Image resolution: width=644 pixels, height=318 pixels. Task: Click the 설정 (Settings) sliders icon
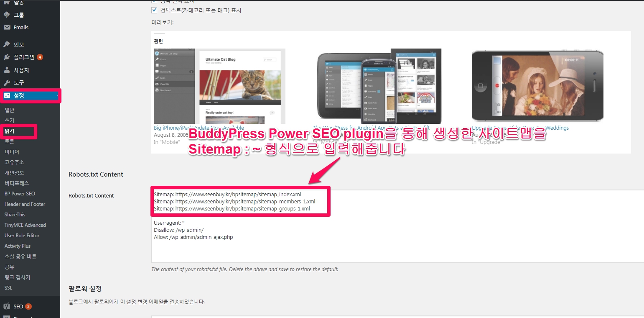coord(7,96)
